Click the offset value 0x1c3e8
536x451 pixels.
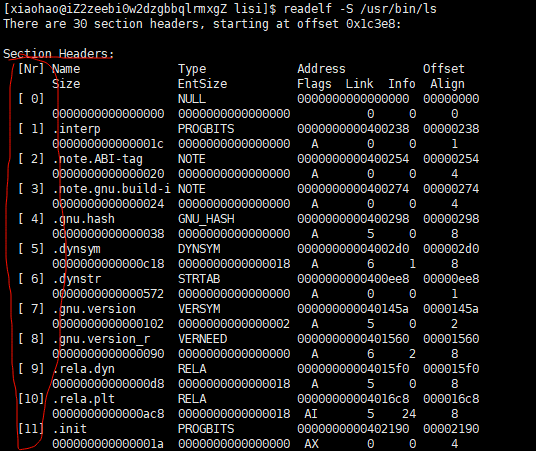[370, 24]
